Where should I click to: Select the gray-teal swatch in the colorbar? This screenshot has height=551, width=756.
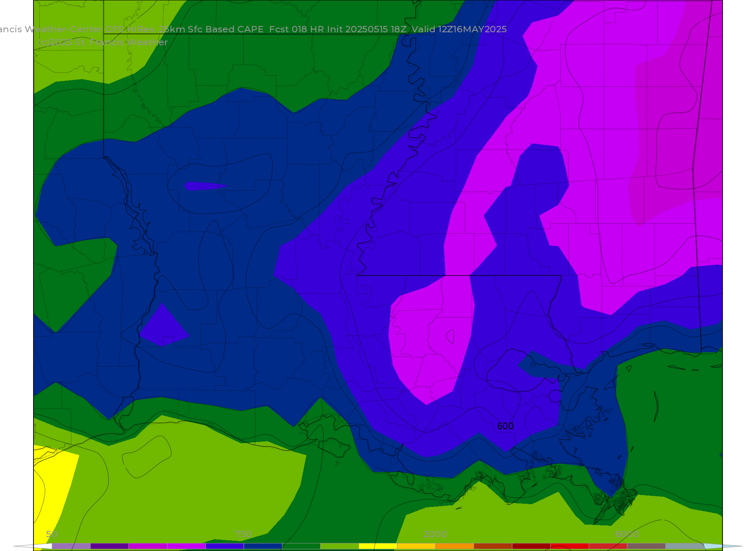[684, 546]
